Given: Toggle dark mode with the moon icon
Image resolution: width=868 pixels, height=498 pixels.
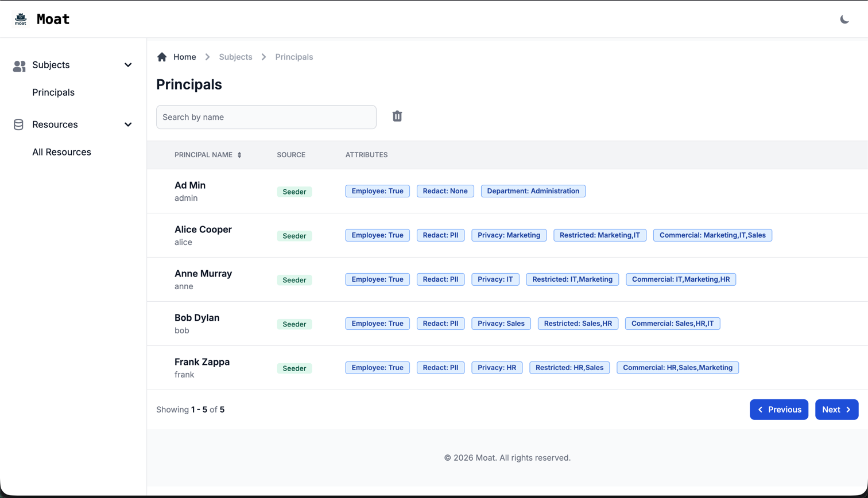Looking at the screenshot, I should click(x=844, y=18).
